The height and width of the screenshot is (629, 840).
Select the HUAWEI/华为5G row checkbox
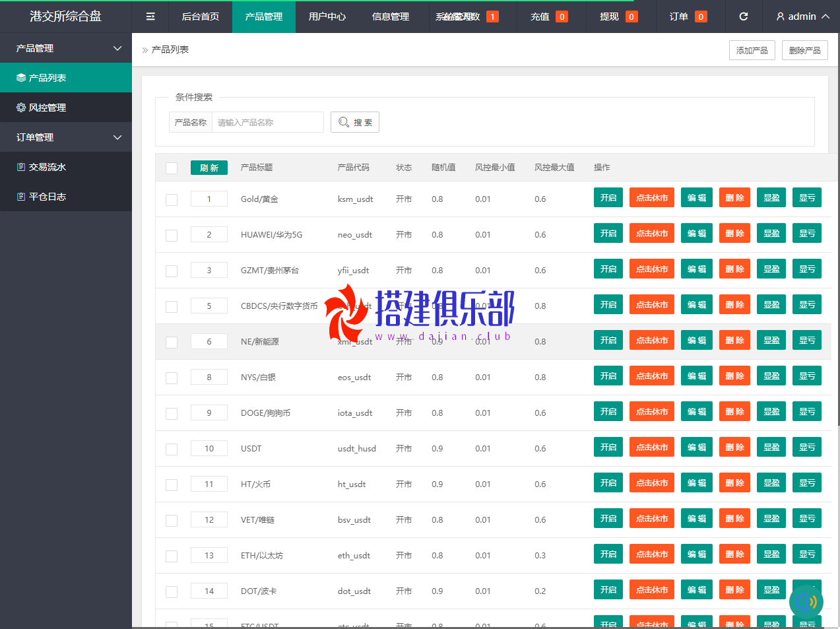click(172, 235)
